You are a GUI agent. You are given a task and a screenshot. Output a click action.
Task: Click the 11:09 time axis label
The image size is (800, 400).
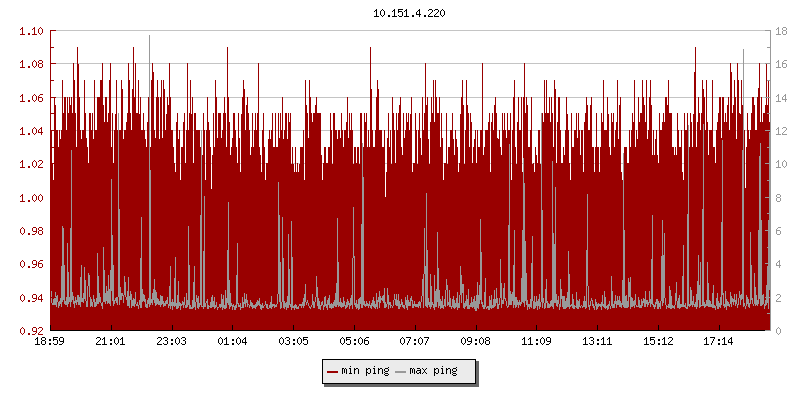[x=536, y=342]
